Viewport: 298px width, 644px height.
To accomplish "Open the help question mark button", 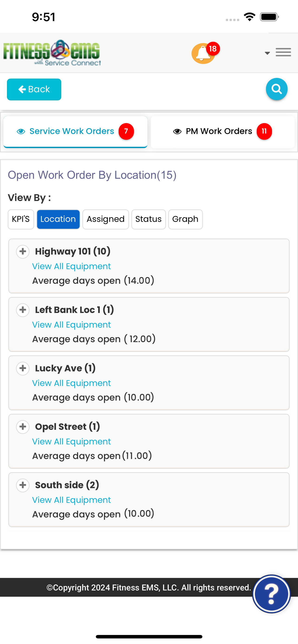I will click(x=272, y=594).
